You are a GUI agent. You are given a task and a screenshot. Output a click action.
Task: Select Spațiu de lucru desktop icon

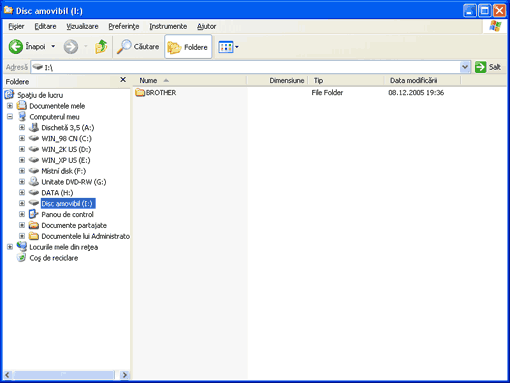pos(9,95)
